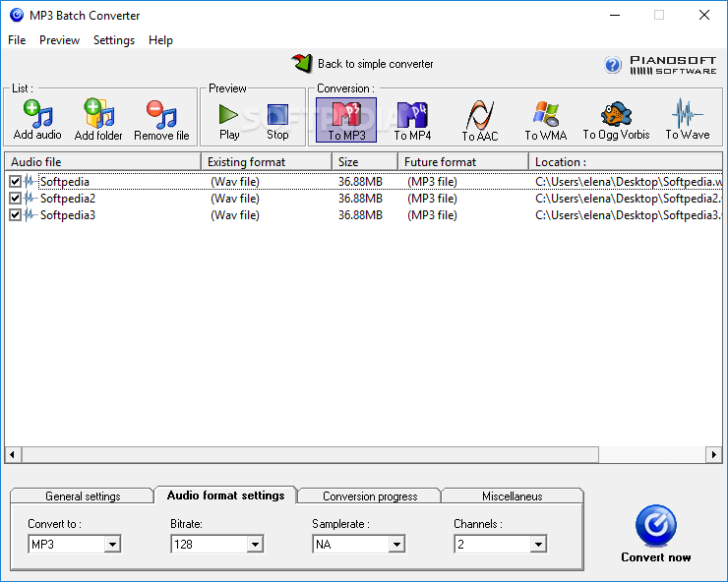Screen dimensions: 728x582
Task: Select the To Ogg Vorbis conversion
Action: point(616,120)
